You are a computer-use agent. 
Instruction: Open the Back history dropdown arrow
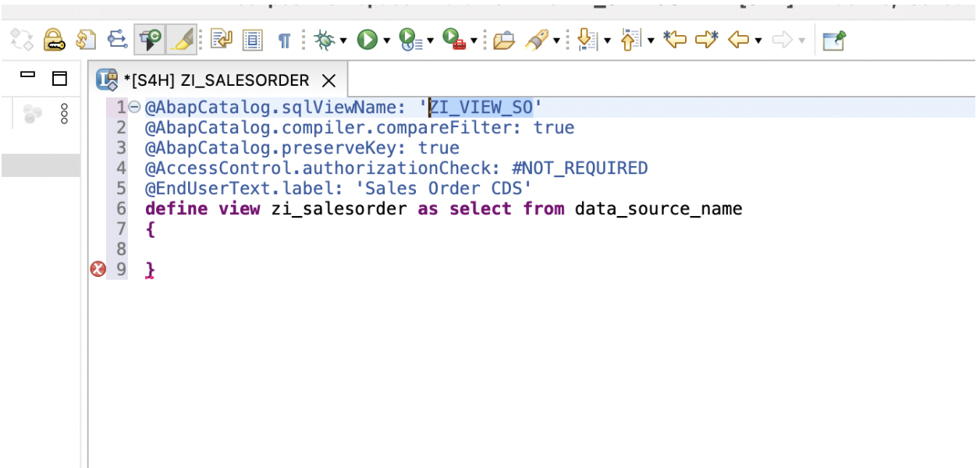point(758,41)
